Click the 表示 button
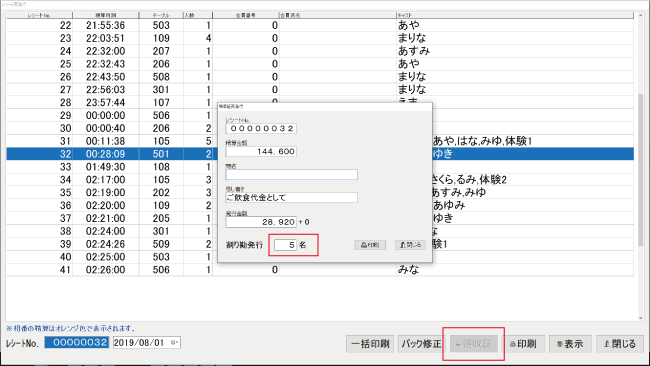Screen dimensions: 650x366 [x=570, y=344]
